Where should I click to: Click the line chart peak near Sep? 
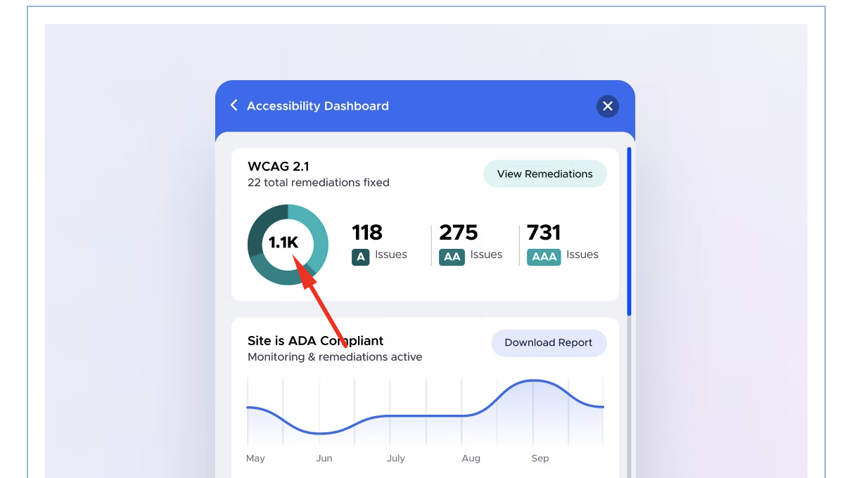tap(535, 380)
